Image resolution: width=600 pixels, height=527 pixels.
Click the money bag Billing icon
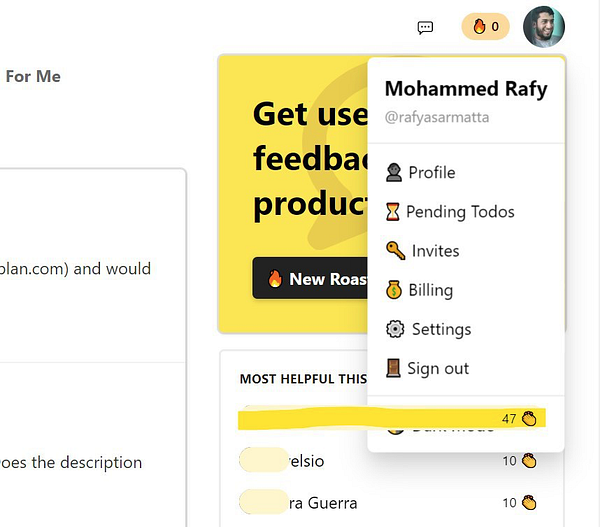coord(394,290)
